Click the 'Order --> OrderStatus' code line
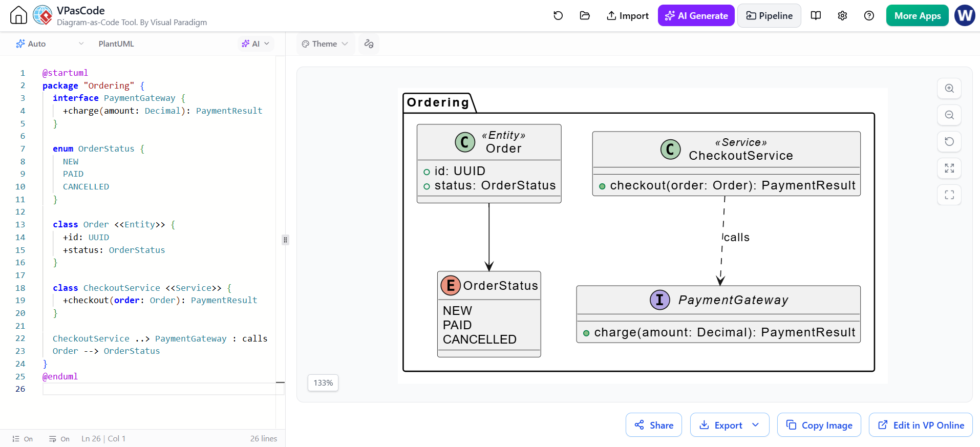 106,351
